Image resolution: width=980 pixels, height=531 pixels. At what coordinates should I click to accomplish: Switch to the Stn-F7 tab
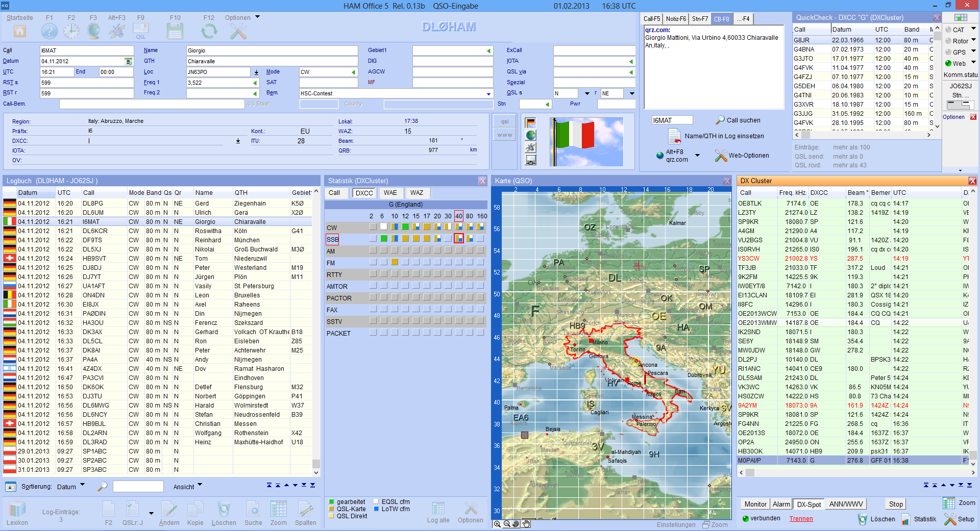point(700,19)
